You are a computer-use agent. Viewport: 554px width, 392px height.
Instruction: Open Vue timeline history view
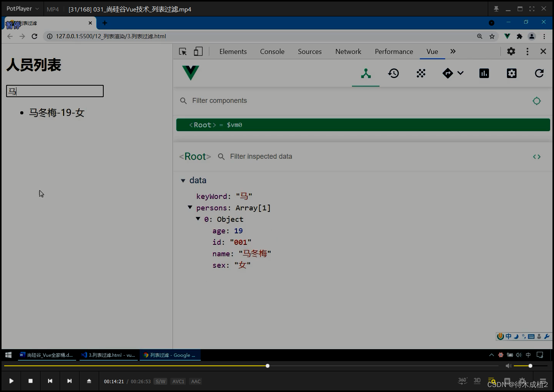pos(393,73)
